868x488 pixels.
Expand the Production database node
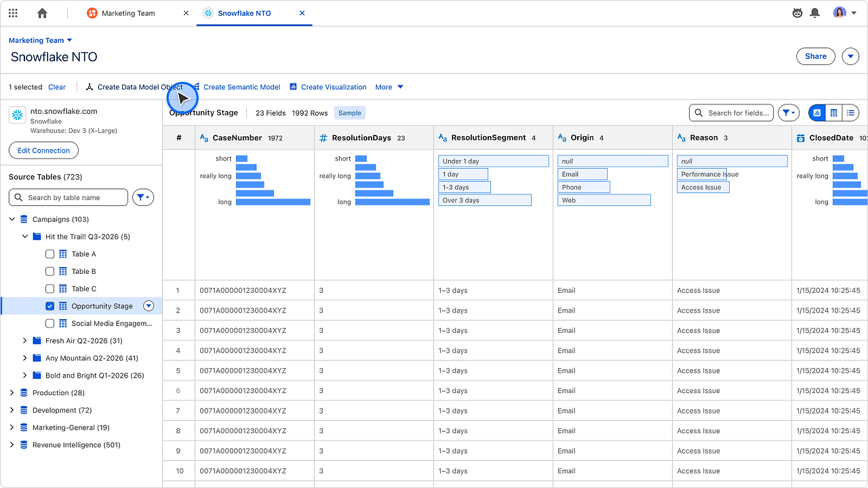point(12,393)
